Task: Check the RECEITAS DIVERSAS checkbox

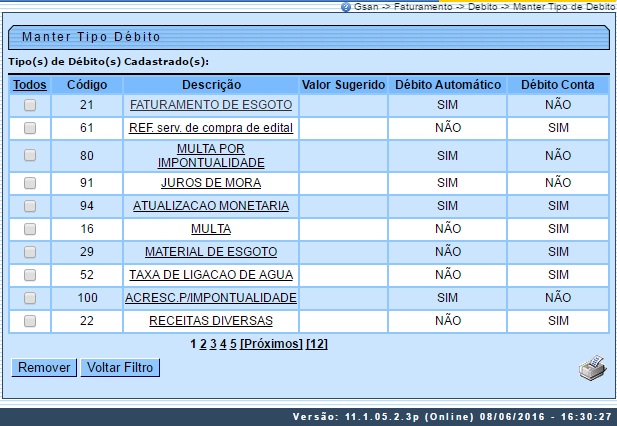Action: (x=30, y=321)
